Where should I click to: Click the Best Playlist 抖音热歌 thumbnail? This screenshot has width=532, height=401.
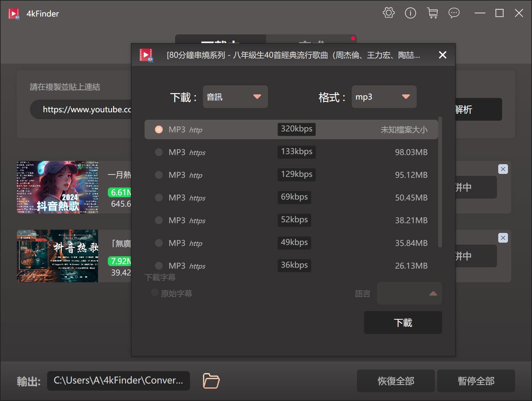[57, 256]
